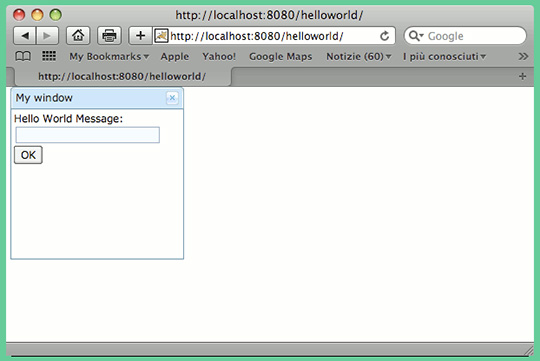The image size is (540, 361).
Task: Click the Hello World Message label
Action: point(68,118)
